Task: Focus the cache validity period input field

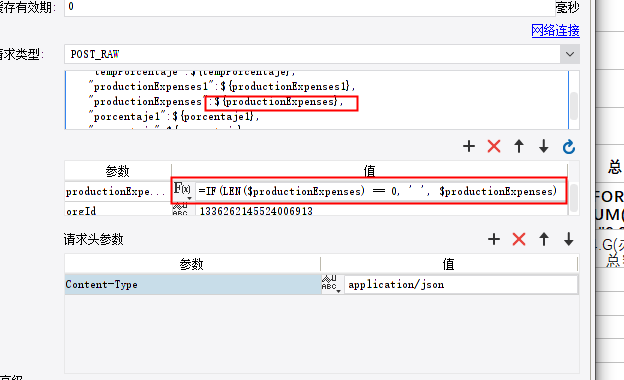Action: 310,7
